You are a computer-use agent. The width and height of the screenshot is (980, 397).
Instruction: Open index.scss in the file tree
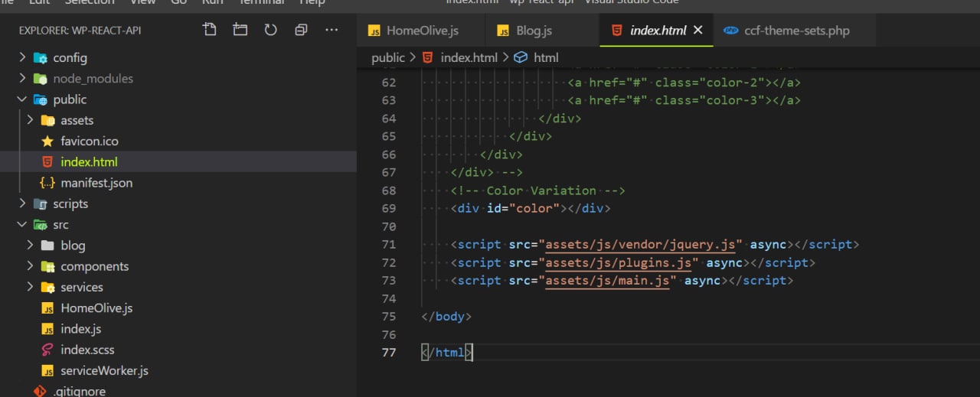point(87,350)
